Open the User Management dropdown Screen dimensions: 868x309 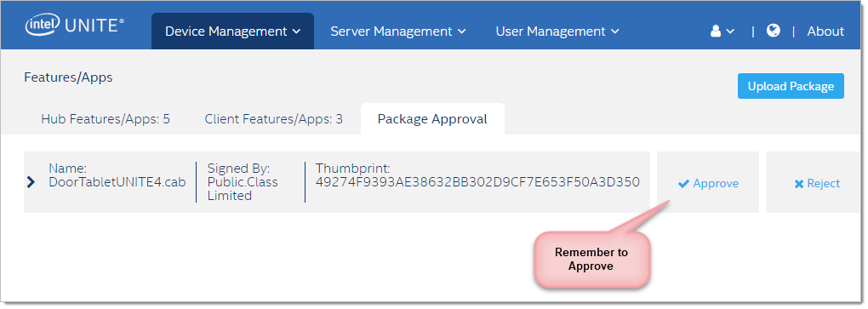(x=557, y=31)
